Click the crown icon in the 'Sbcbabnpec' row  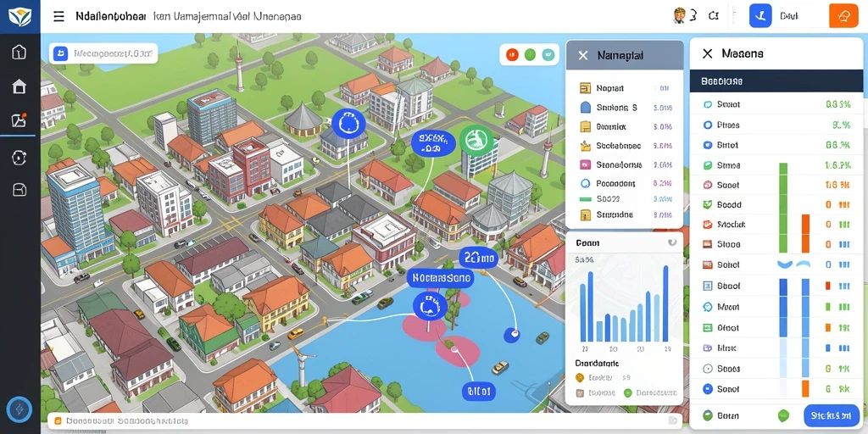(x=586, y=146)
